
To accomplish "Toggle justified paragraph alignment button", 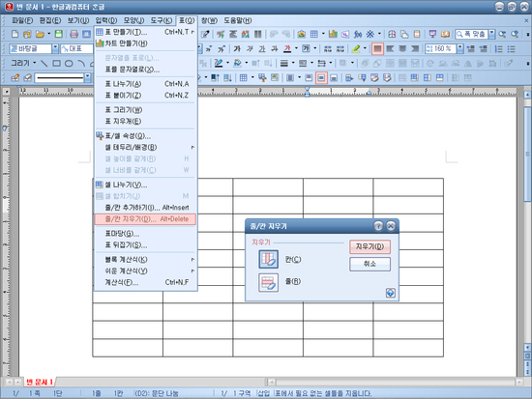I will [x=377, y=49].
